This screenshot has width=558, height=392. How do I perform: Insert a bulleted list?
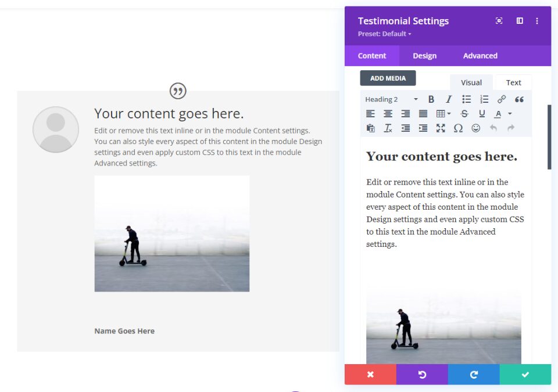coord(466,99)
